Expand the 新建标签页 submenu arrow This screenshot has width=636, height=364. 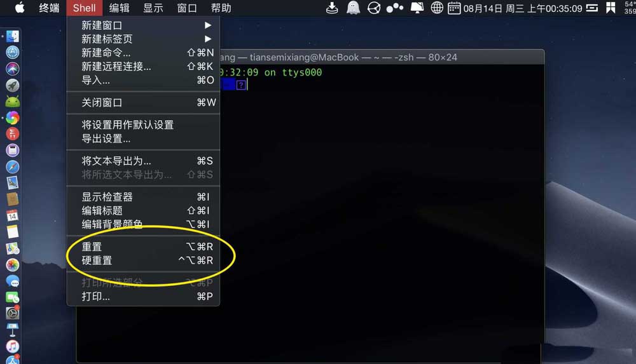pos(208,39)
